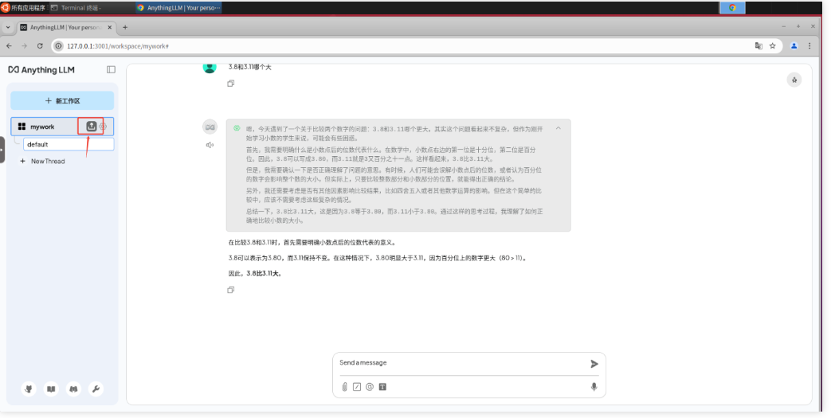This screenshot has width=832, height=418.
Task: Open docs book icon in sidebar footer
Action: point(51,389)
